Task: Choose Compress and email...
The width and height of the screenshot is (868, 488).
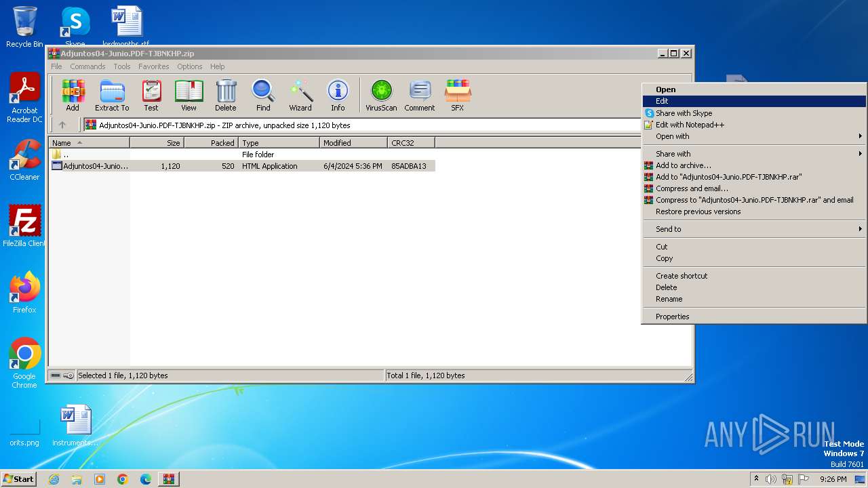Action: (753, 188)
